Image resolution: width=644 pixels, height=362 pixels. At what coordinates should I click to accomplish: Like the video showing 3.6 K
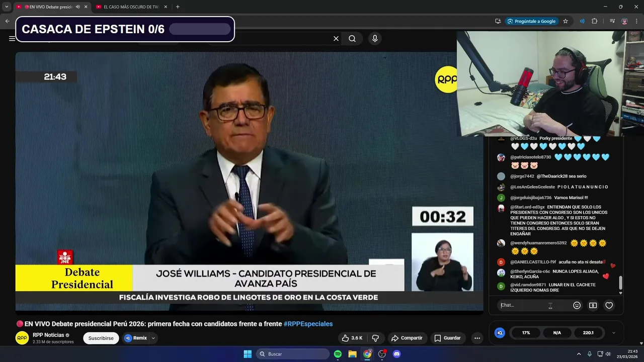click(x=352, y=338)
